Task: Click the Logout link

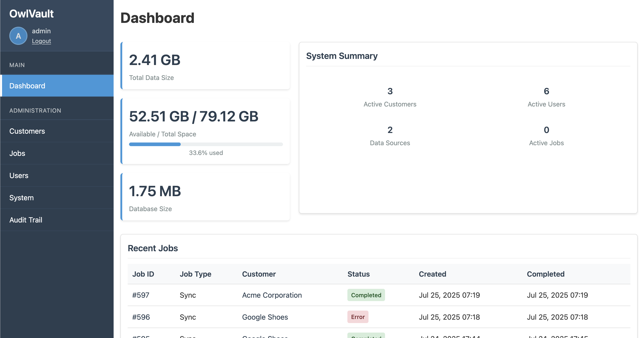Action: click(x=41, y=41)
